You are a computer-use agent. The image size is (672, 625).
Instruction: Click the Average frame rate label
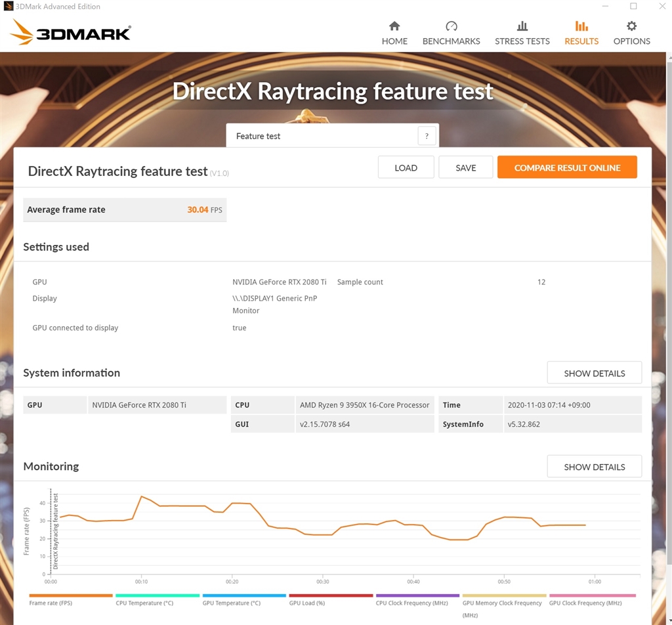[66, 209]
